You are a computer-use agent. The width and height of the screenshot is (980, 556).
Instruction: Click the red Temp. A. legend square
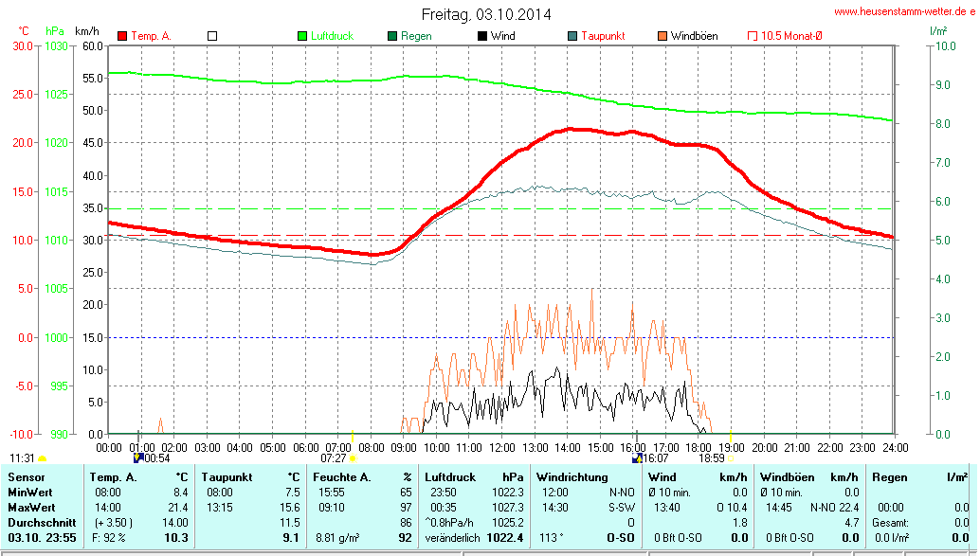click(x=122, y=36)
